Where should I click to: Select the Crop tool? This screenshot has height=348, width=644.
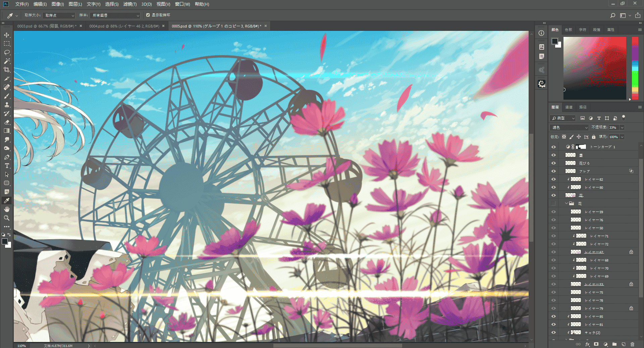(x=7, y=70)
